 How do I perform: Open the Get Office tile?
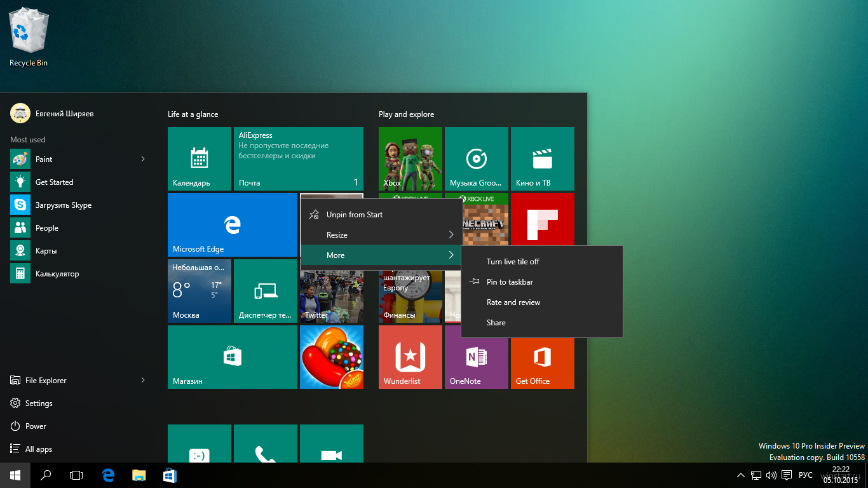click(x=543, y=362)
